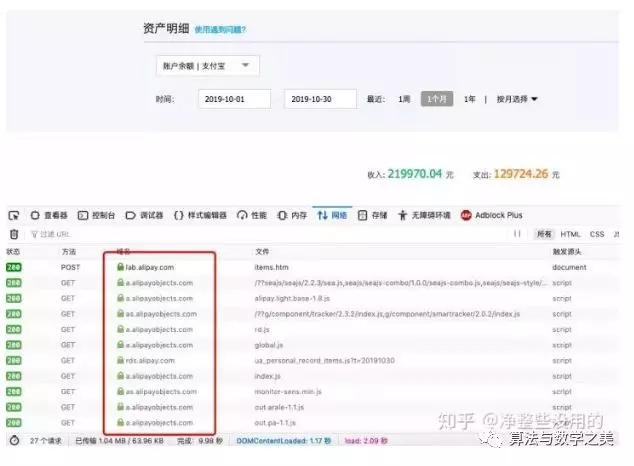Select the rd.js request row
This screenshot has width=634, height=466.
tap(312, 329)
